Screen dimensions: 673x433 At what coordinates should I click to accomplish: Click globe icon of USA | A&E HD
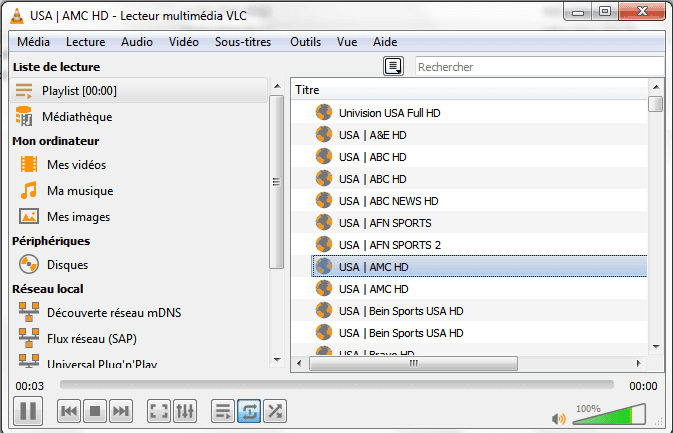click(x=324, y=134)
